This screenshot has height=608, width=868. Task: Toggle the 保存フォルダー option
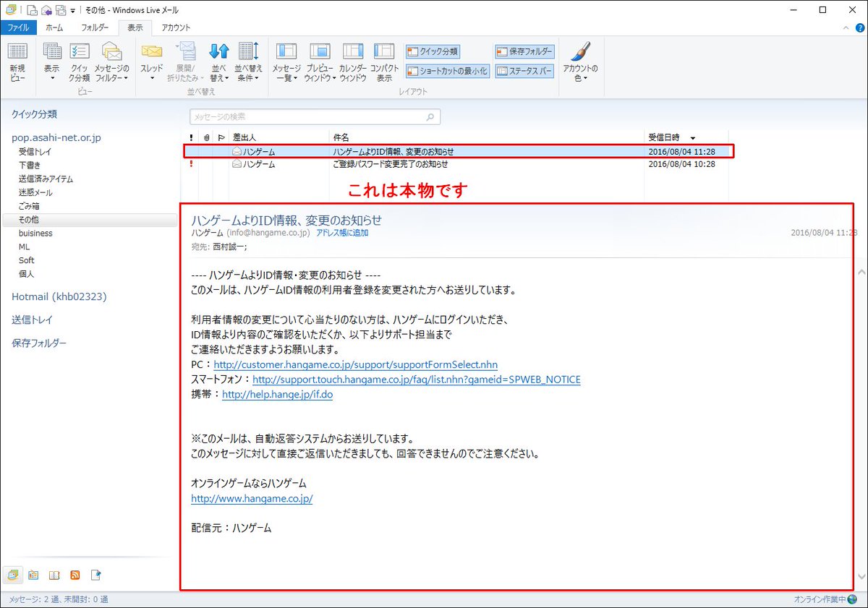point(524,52)
